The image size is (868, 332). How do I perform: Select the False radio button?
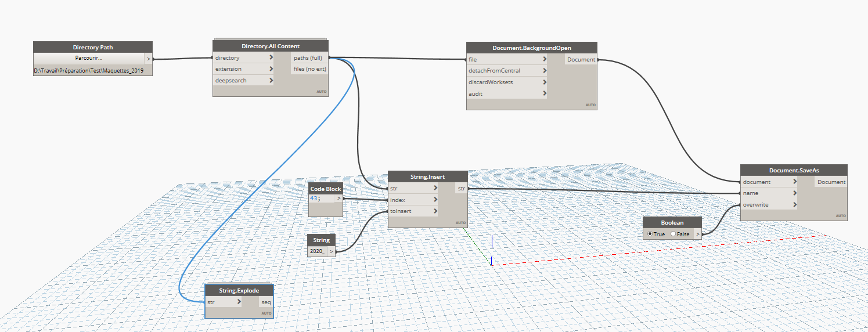tap(673, 234)
